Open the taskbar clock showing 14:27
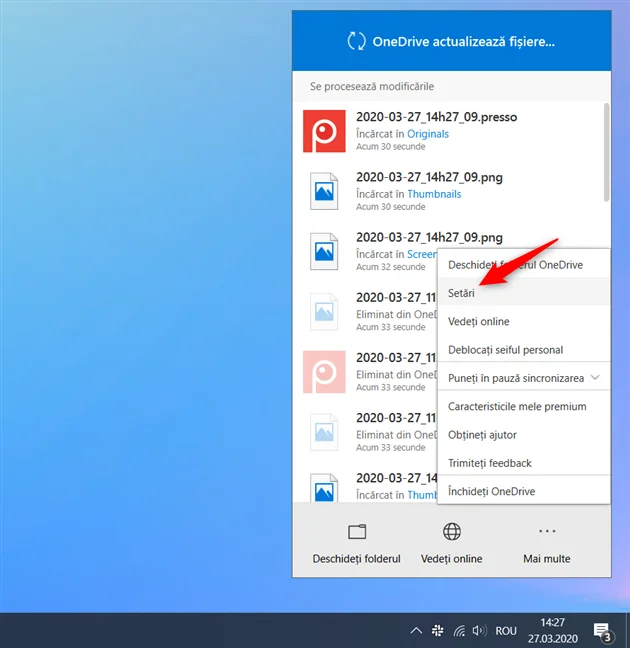Image resolution: width=630 pixels, height=648 pixels. 553,631
